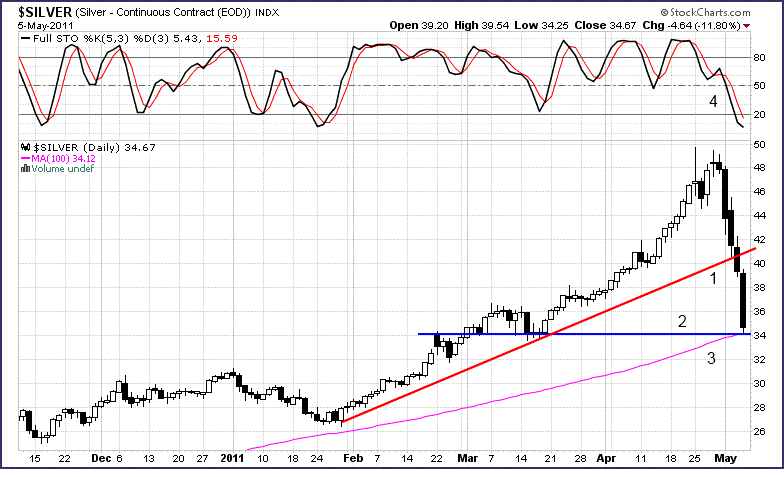This screenshot has height=477, width=784.
Task: Click the red down arrow after Chg percentage
Action: click(774, 26)
